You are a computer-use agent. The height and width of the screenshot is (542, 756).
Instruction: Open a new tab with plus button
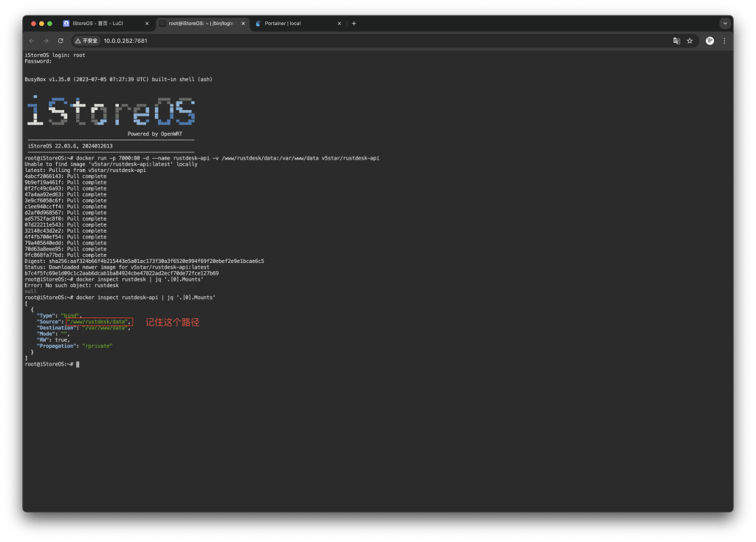pos(354,24)
